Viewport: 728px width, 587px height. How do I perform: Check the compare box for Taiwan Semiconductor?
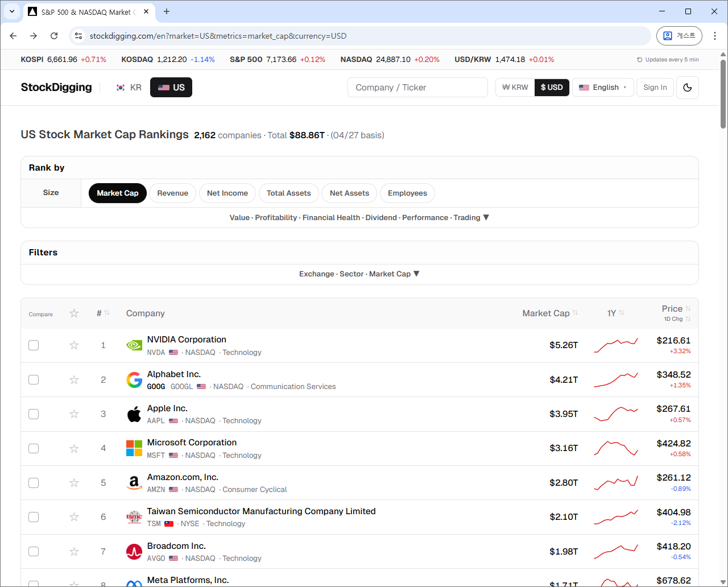click(34, 517)
